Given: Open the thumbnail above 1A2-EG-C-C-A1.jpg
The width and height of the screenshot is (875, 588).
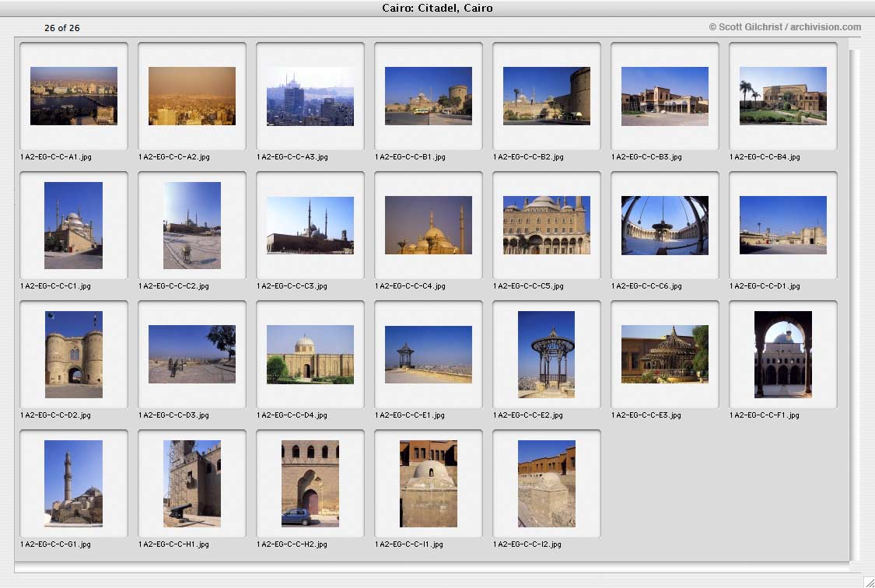Looking at the screenshot, I should pyautogui.click(x=74, y=96).
